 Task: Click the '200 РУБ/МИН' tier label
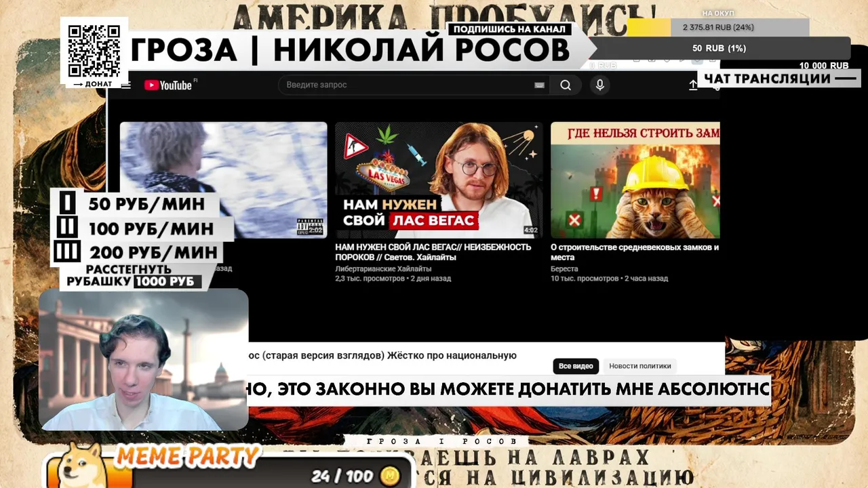point(154,253)
